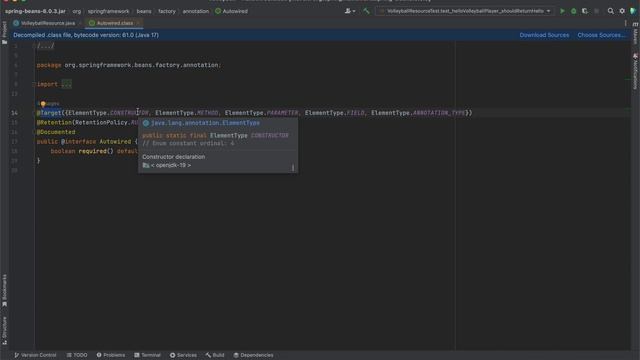Click spring-beans-6.0.3.jar breadcrumb

point(35,11)
